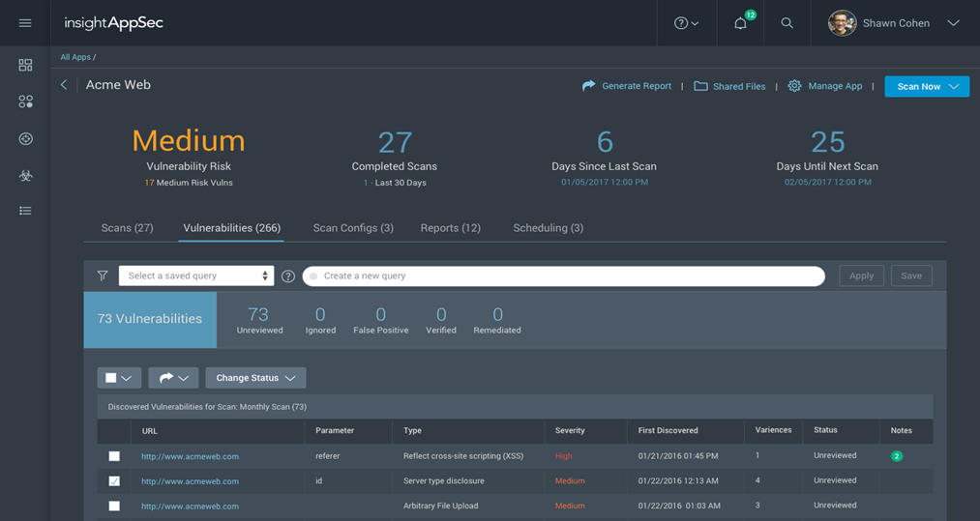980x521 pixels.
Task: Expand the Scan Now dropdown arrow
Action: [955, 86]
